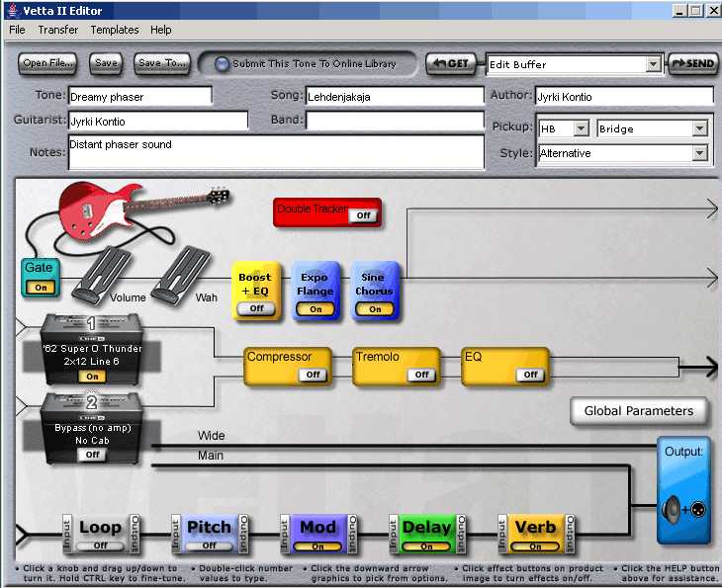Click the round icon beside Submit This Tone
The height and width of the screenshot is (588, 722).
pos(222,64)
